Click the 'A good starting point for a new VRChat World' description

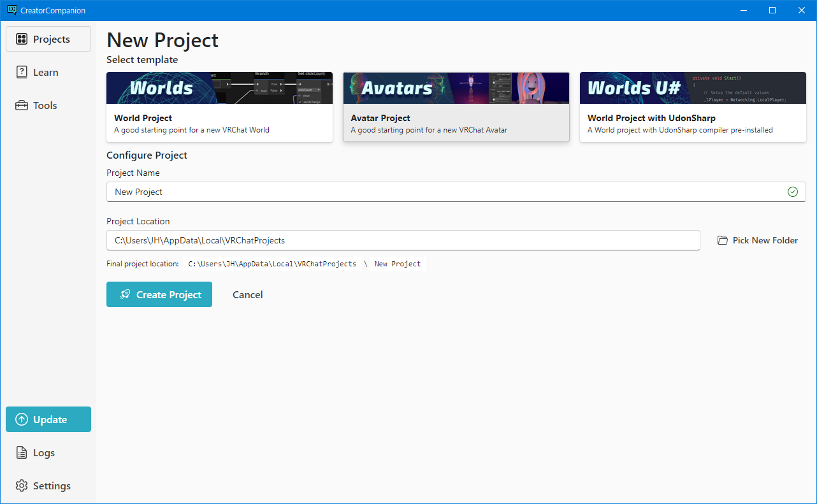[192, 130]
